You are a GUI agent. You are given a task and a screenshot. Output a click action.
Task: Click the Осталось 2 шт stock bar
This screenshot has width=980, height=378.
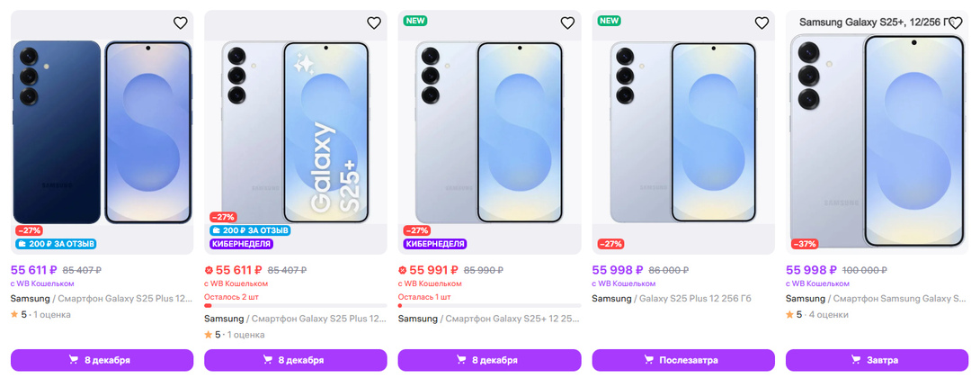(x=296, y=305)
